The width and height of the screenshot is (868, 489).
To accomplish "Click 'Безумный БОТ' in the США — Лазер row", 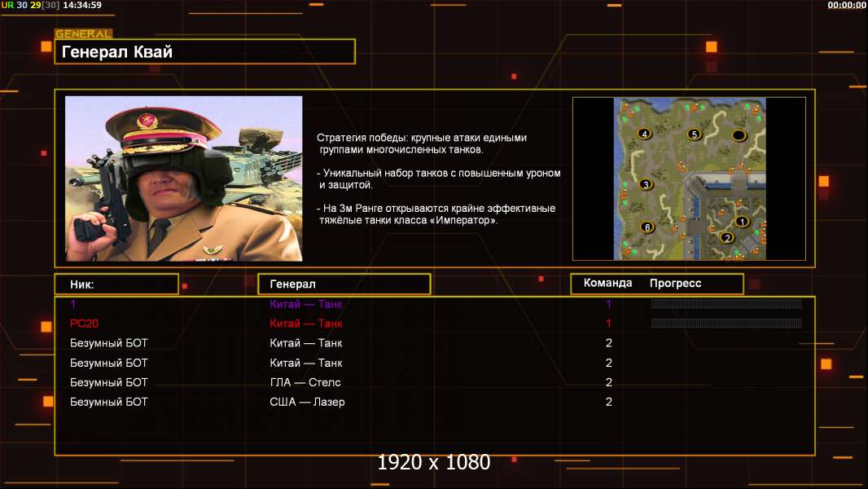I will point(109,402).
